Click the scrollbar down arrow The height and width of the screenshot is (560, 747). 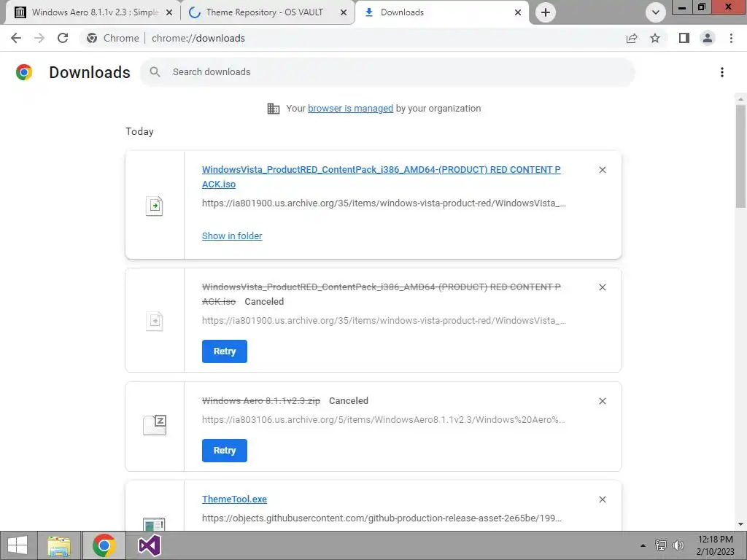(740, 524)
